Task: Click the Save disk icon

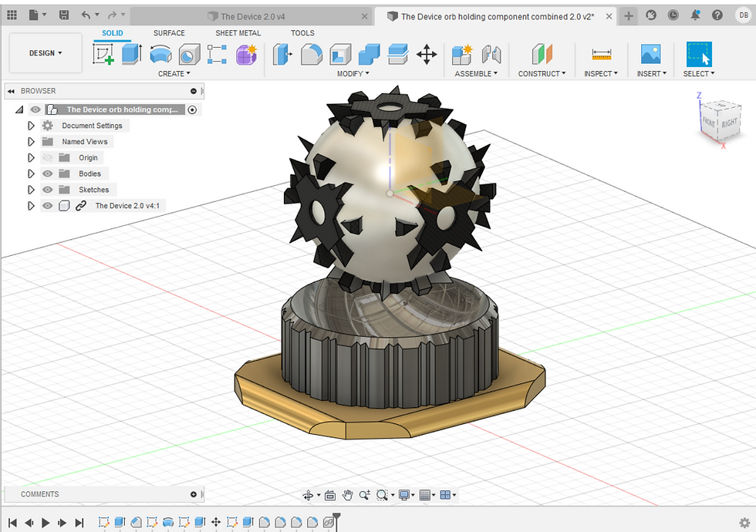Action: click(x=63, y=15)
